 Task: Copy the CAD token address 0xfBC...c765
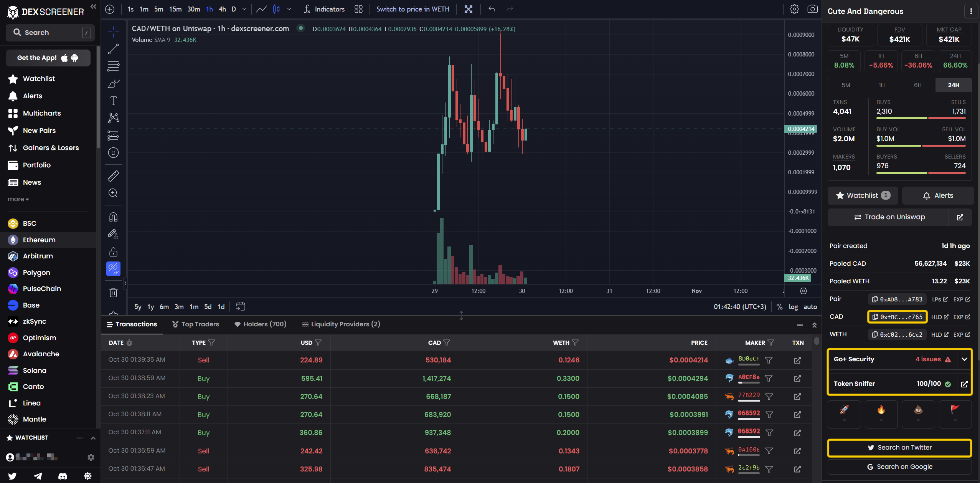(x=897, y=317)
